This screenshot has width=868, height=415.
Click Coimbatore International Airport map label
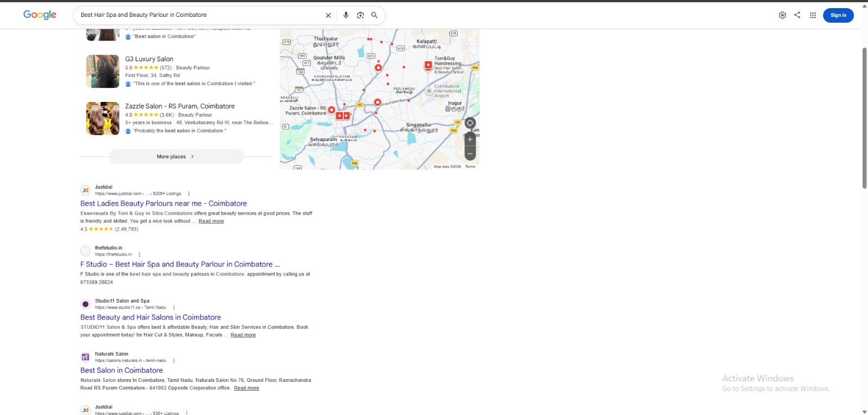click(447, 91)
